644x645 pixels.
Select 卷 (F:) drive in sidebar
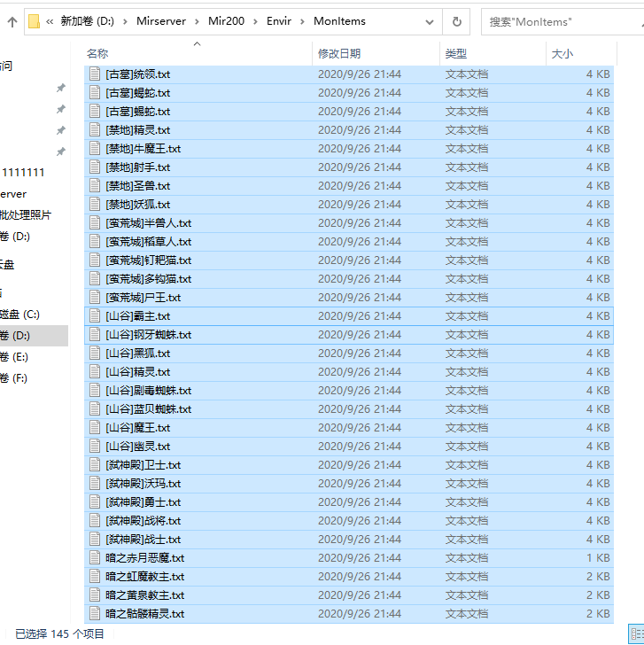[13, 378]
